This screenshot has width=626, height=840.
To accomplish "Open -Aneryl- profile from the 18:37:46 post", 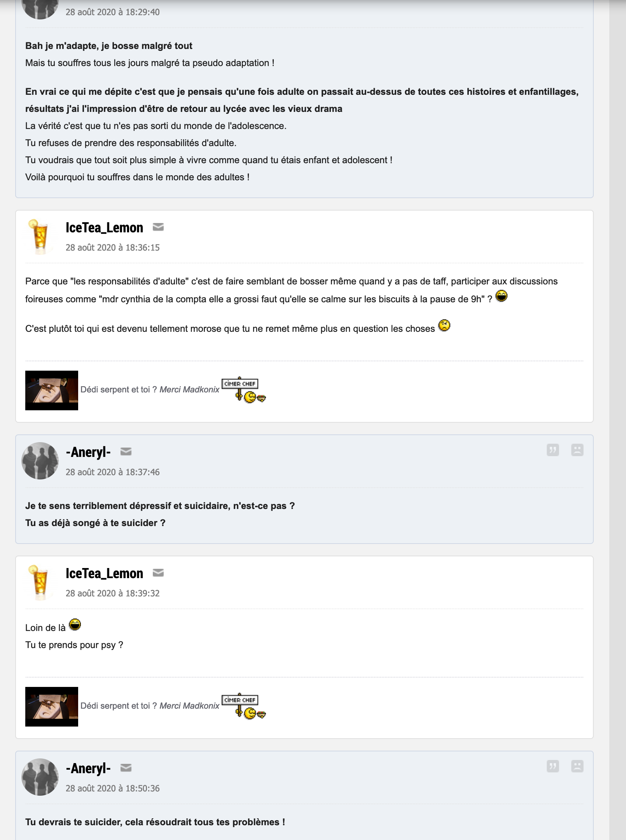I will (88, 452).
